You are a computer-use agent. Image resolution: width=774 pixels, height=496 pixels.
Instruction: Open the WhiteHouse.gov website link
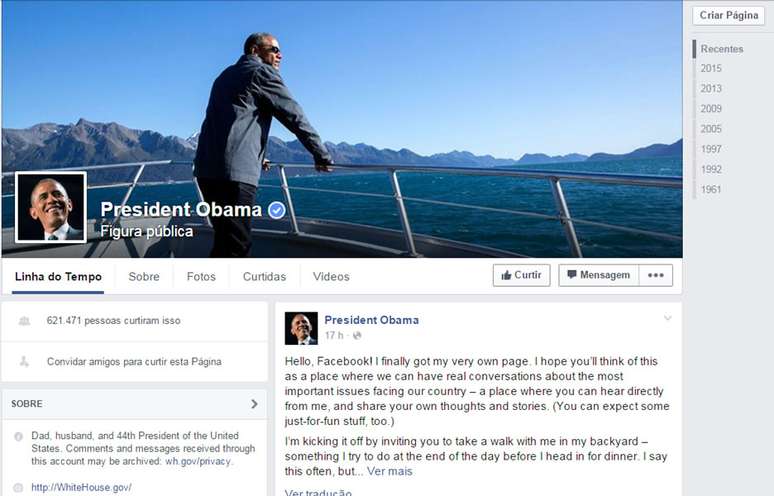81,488
